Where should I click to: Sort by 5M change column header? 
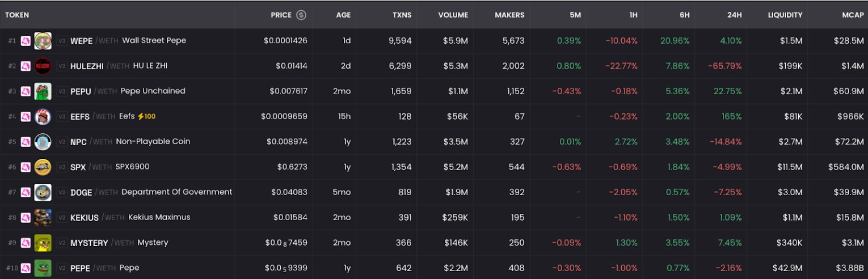[x=575, y=15]
